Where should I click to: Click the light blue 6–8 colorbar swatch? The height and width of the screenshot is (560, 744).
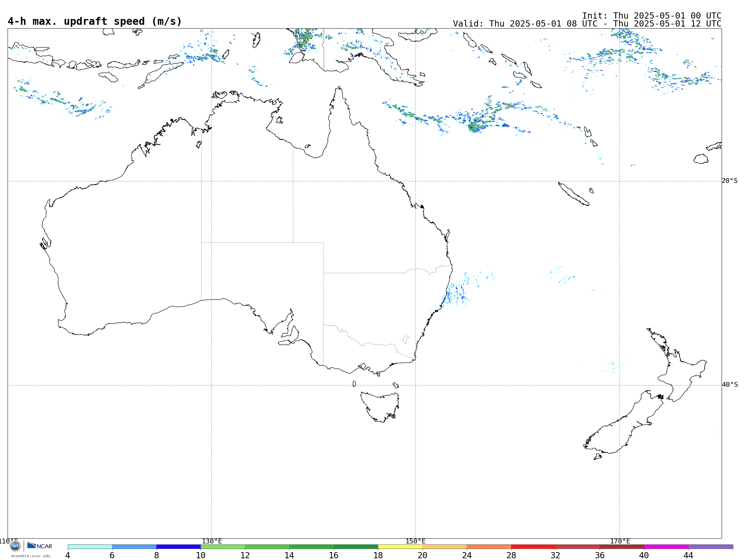tap(134, 547)
